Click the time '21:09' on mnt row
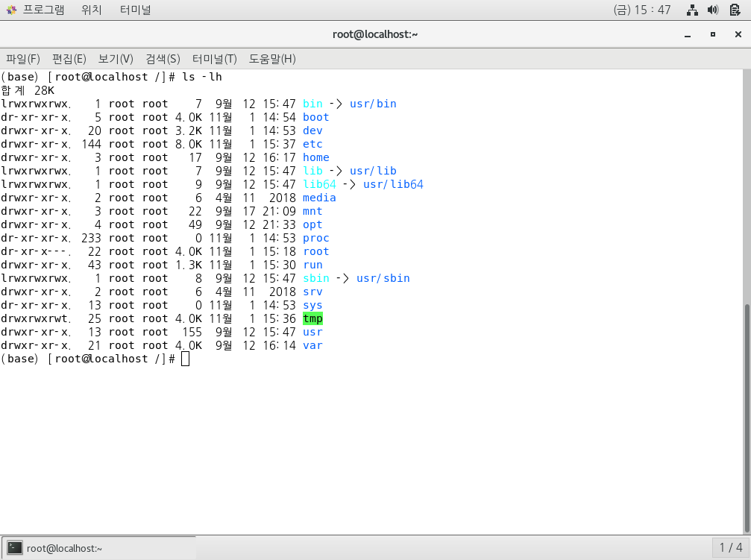 coord(279,211)
